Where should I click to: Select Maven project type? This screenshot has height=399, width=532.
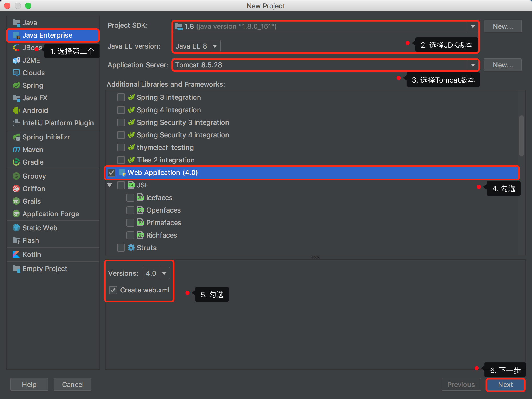pos(53,150)
